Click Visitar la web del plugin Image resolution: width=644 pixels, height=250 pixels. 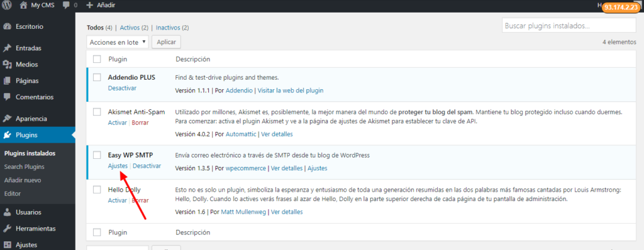pyautogui.click(x=291, y=90)
